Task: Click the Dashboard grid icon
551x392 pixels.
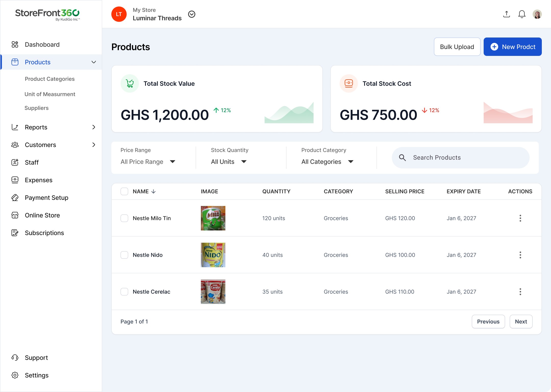Action: tap(15, 45)
